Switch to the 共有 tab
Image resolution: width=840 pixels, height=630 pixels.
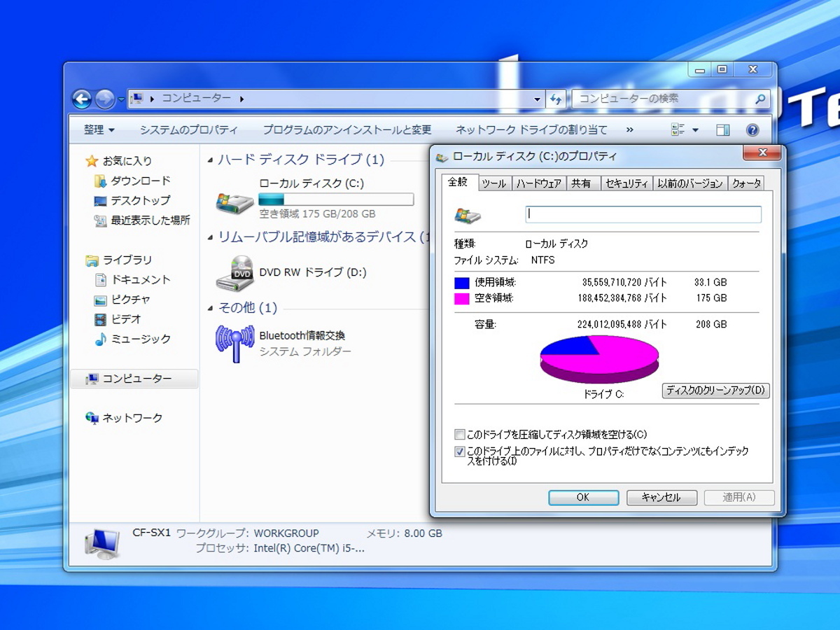pos(582,183)
